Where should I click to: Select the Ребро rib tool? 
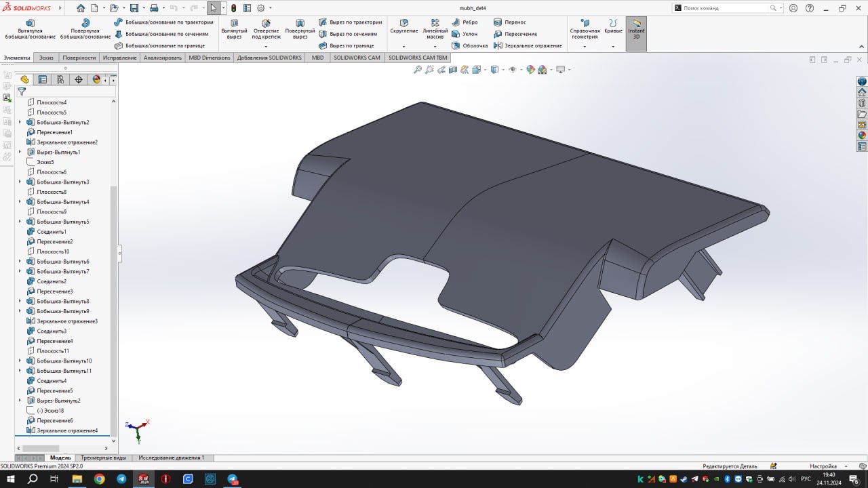click(464, 22)
